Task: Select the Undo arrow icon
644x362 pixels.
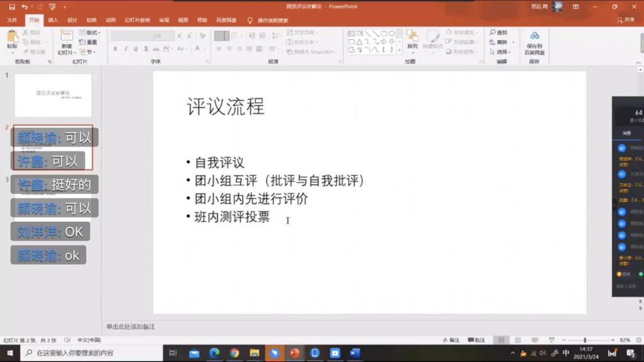Action: (25, 6)
